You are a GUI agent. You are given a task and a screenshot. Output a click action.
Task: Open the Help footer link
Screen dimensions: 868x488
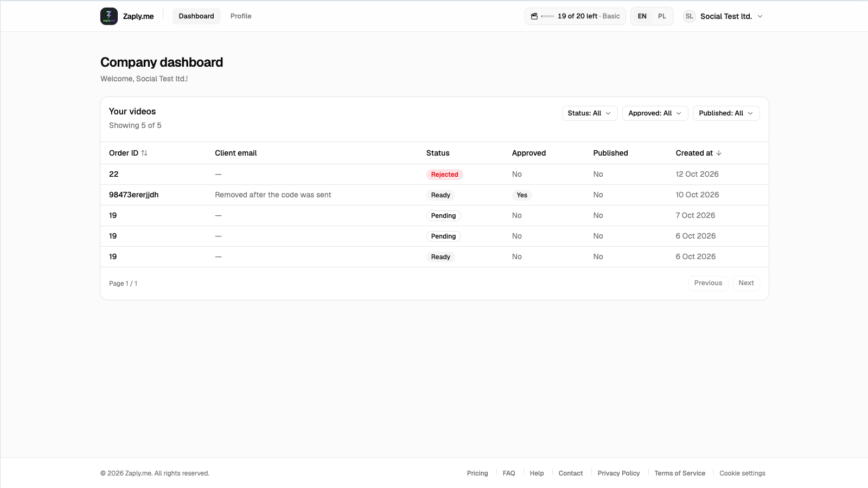coord(537,473)
